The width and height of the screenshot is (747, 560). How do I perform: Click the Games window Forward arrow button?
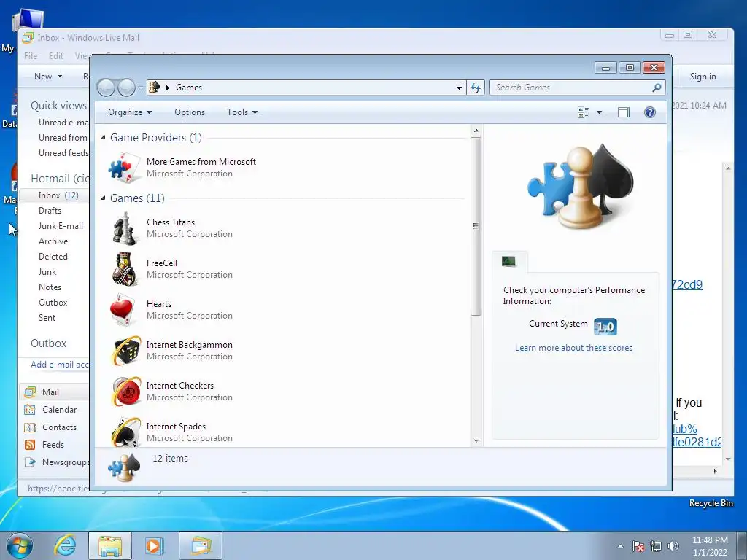point(126,87)
